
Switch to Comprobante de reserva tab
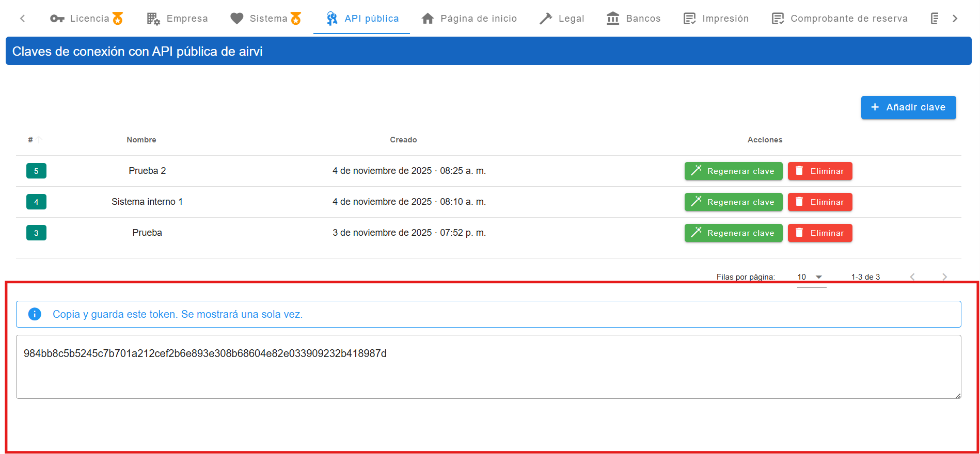840,19
